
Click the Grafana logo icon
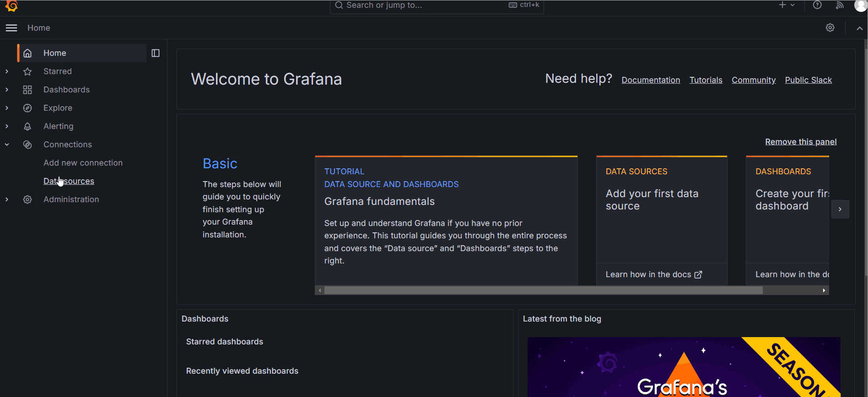tap(11, 5)
